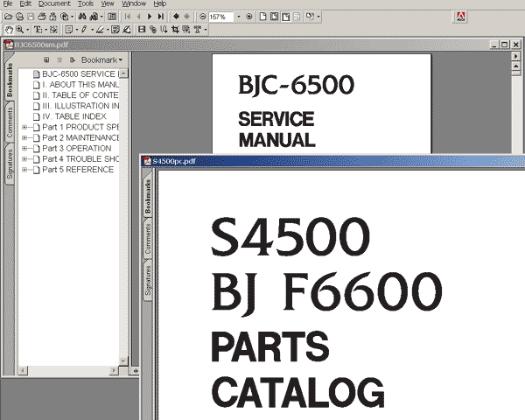The width and height of the screenshot is (525, 420).
Task: Go to previous view arrow
Action: tap(176, 17)
